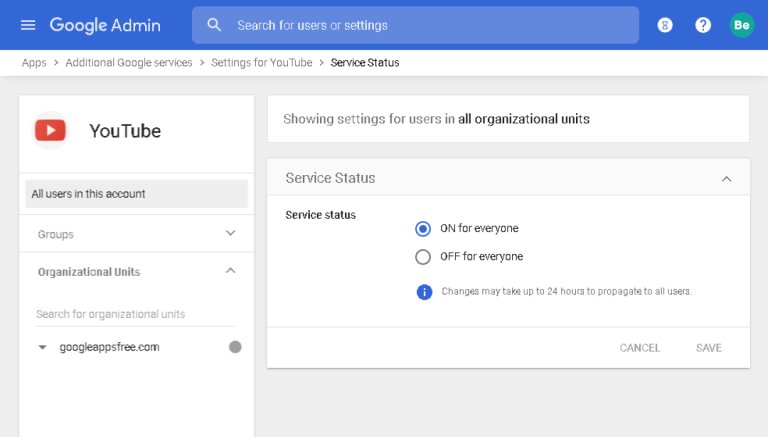Select All users in this account
This screenshot has width=768, height=437.
point(137,194)
